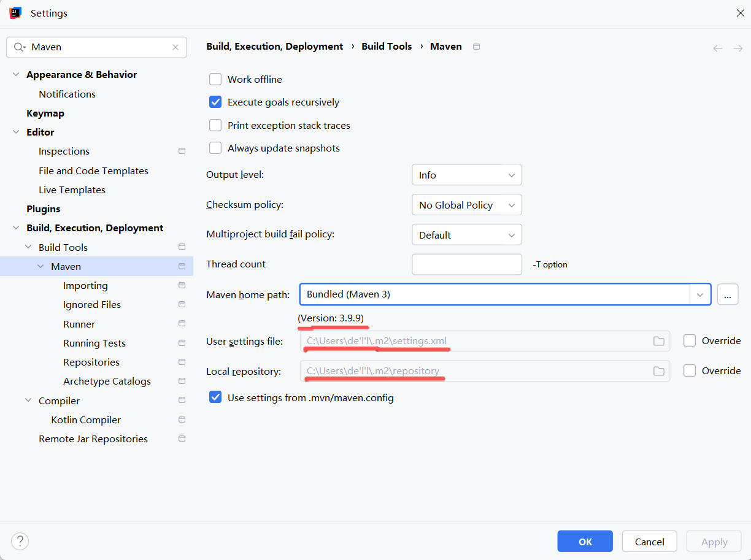Uncheck Use settings from .mvn/maven.config
Viewport: 751px width, 560px height.
tap(215, 397)
